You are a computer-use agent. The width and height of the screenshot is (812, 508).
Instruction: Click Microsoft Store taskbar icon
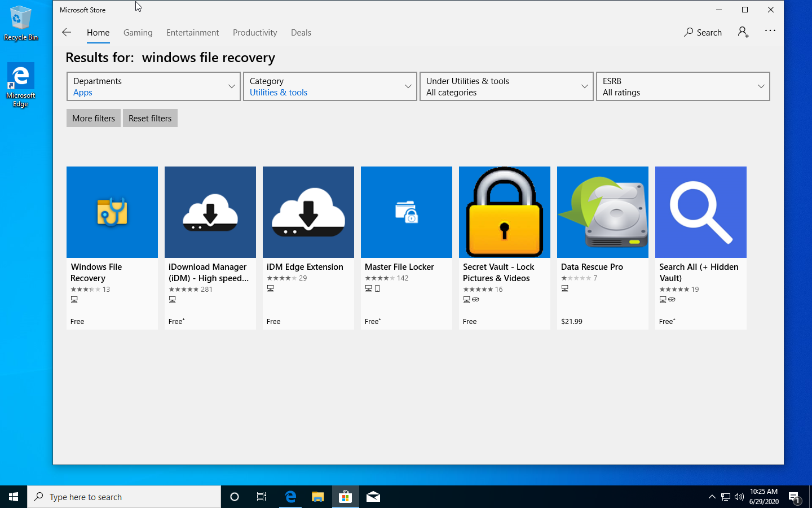click(345, 497)
